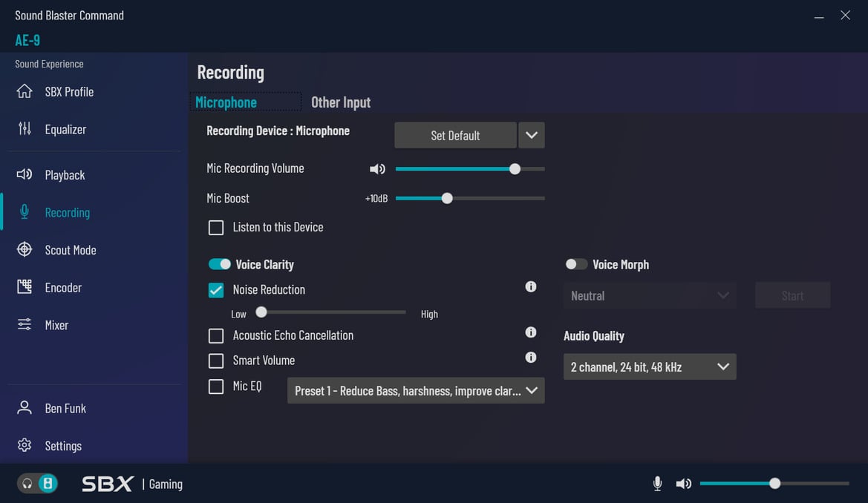This screenshot has height=503, width=868.
Task: Click the Noise Reduction level slider handle
Action: 261,312
